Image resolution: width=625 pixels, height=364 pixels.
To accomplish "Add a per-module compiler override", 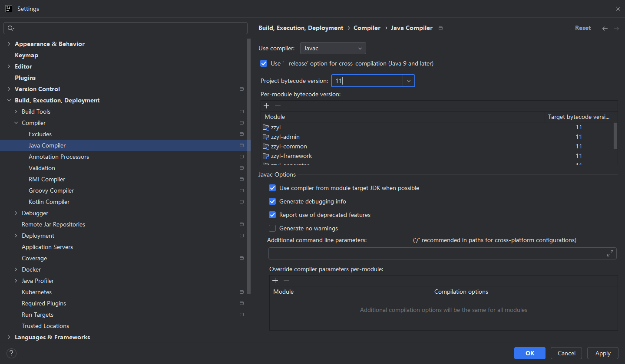I will pyautogui.click(x=275, y=281).
